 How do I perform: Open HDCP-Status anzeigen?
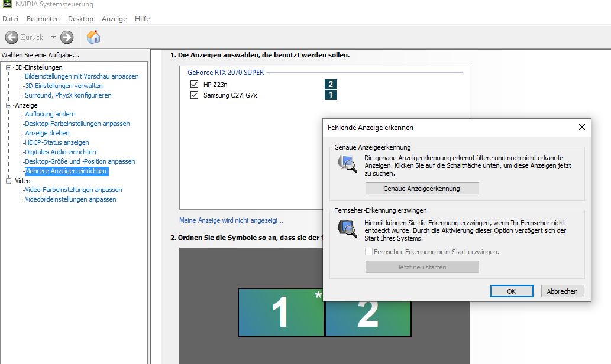pos(57,142)
